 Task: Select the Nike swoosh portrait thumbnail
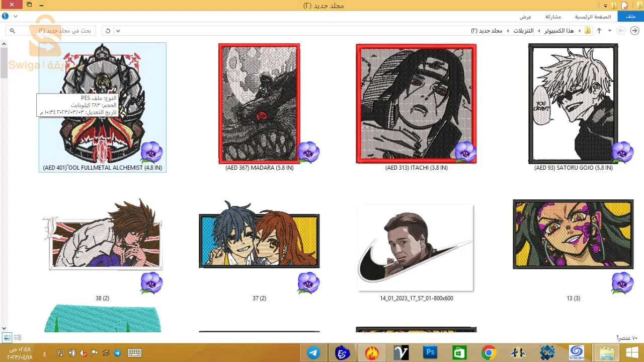416,247
